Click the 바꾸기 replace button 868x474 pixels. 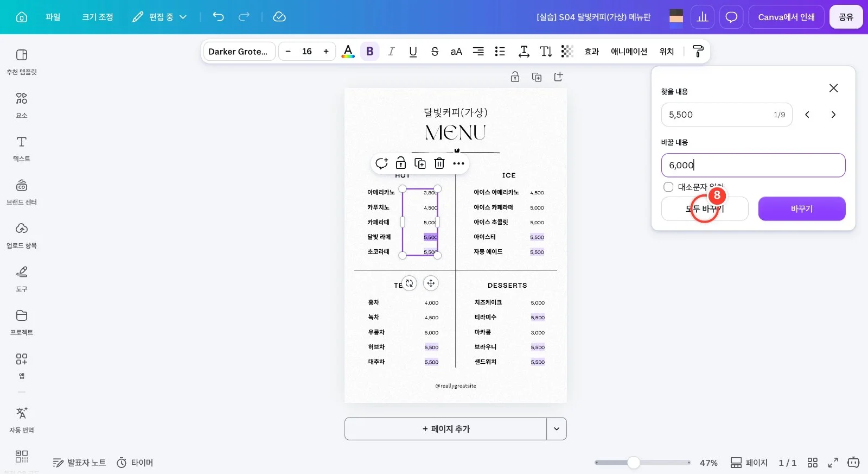[x=802, y=208]
